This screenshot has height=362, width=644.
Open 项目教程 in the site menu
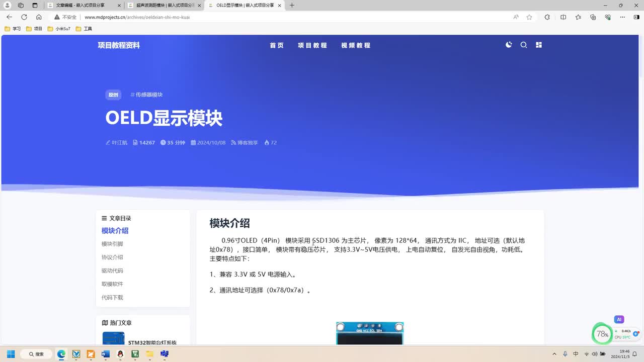point(312,45)
